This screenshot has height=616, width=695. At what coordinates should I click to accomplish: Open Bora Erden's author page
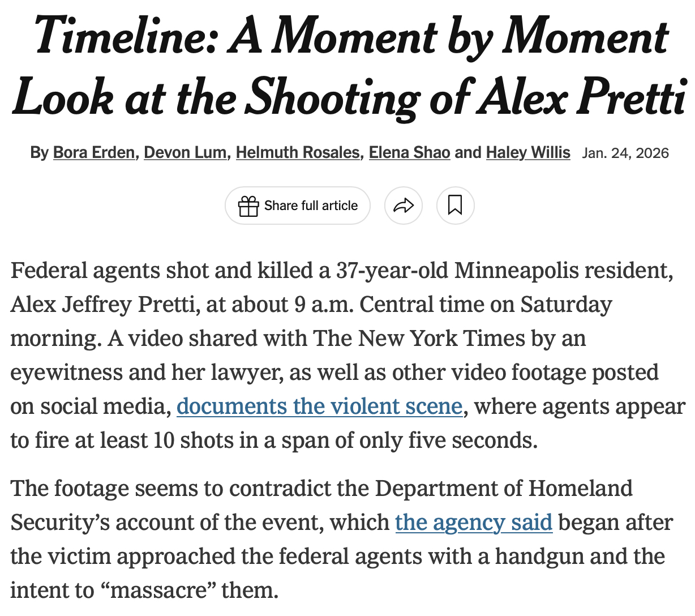click(x=94, y=153)
